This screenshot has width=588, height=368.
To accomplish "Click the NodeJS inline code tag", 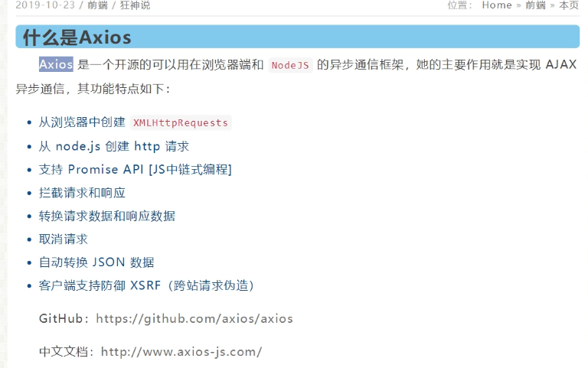I will [x=290, y=65].
